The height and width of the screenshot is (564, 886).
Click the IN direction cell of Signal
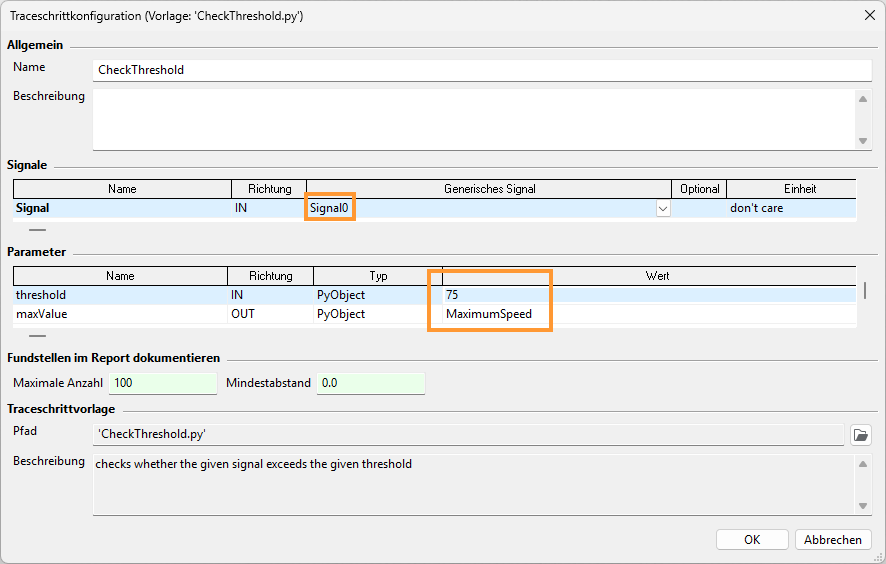click(269, 208)
